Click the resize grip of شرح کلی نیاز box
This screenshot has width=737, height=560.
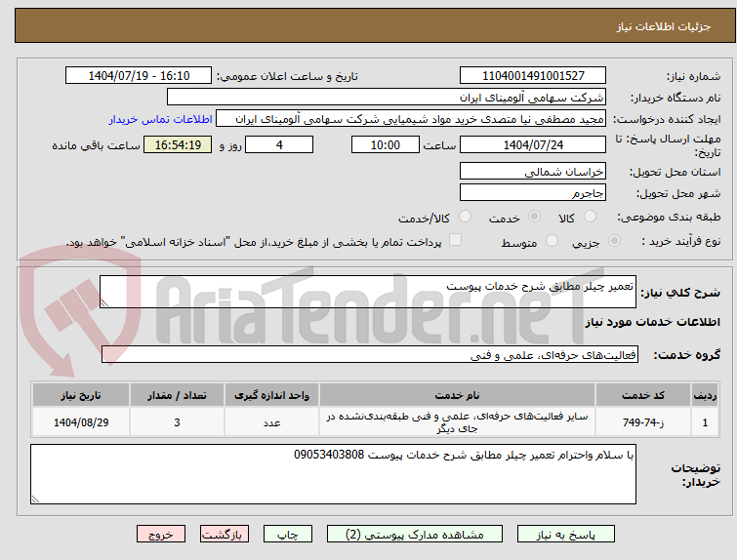(104, 303)
